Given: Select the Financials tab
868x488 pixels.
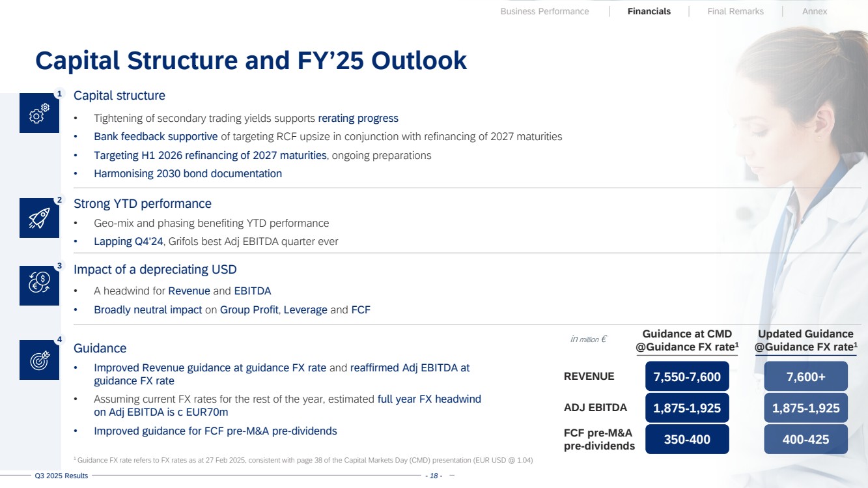Looking at the screenshot, I should click(x=649, y=11).
